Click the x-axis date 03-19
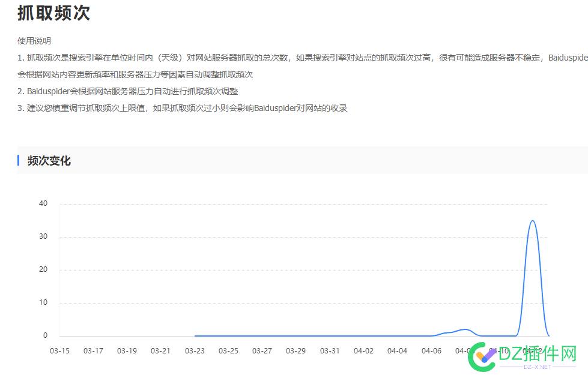This screenshot has height=381, width=588. pos(127,351)
